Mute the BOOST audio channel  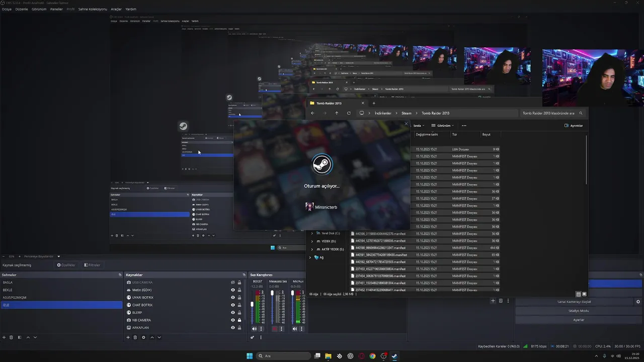[x=254, y=329]
